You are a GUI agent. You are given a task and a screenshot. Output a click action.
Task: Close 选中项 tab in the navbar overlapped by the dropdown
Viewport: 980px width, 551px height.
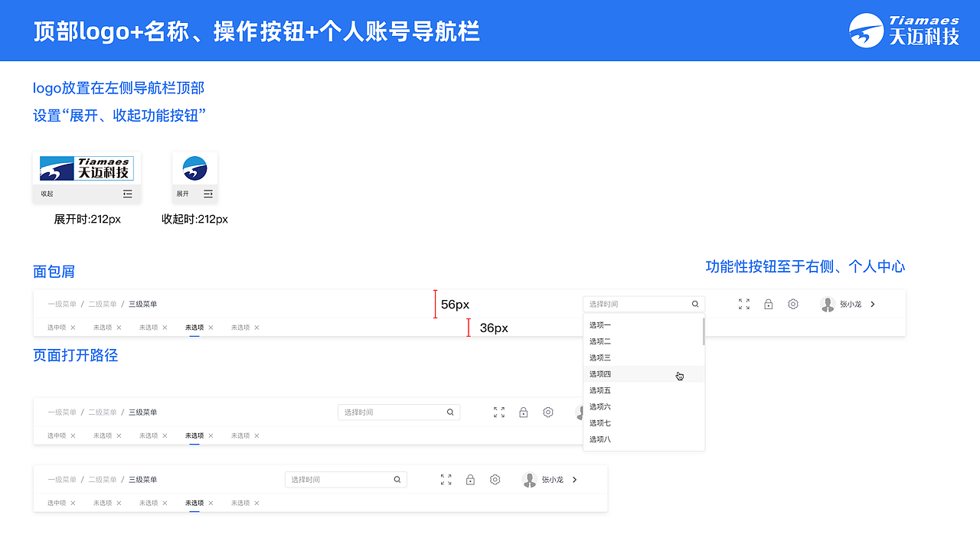[73, 435]
